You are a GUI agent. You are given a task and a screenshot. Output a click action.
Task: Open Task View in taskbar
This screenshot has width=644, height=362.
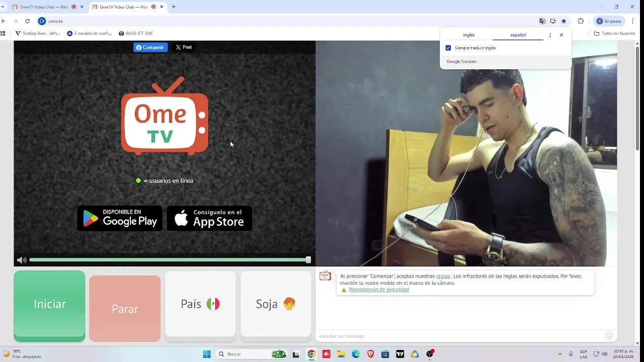(296, 354)
